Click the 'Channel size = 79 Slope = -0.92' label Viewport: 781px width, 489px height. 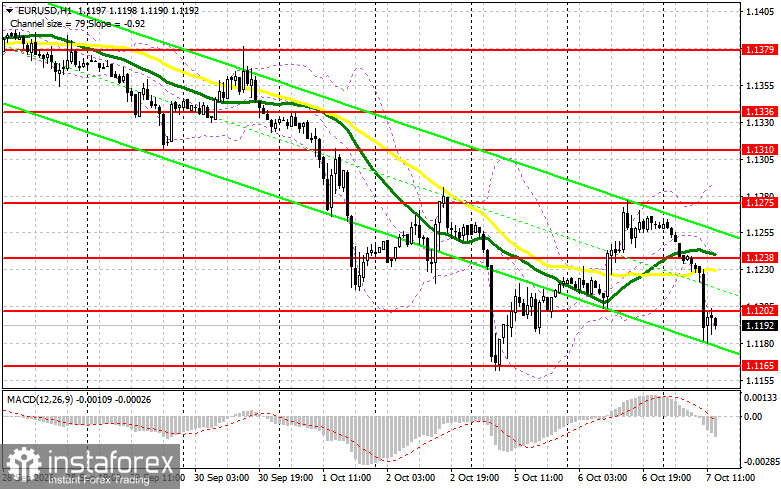[x=77, y=23]
